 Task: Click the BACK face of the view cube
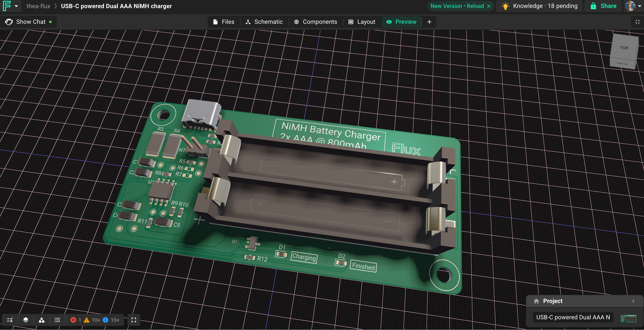(623, 64)
